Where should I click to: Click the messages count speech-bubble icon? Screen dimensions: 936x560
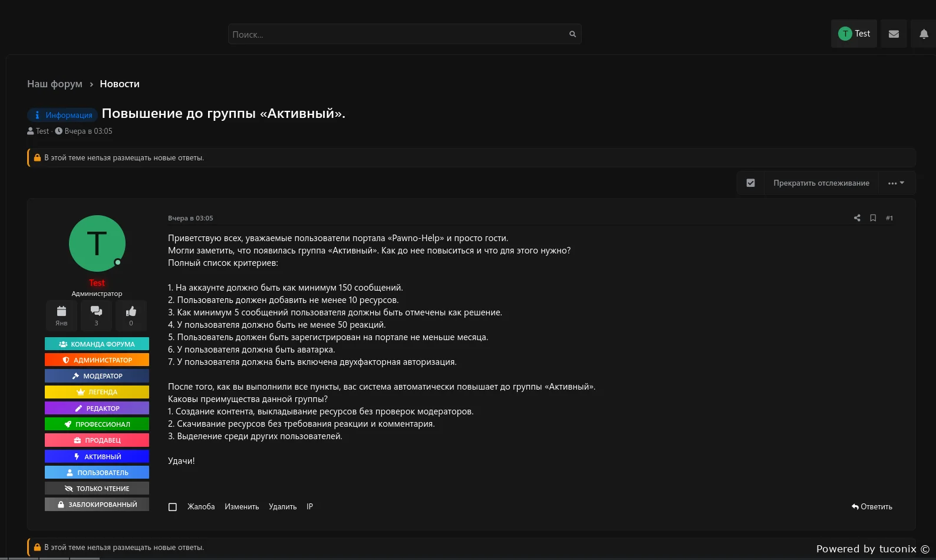96,312
